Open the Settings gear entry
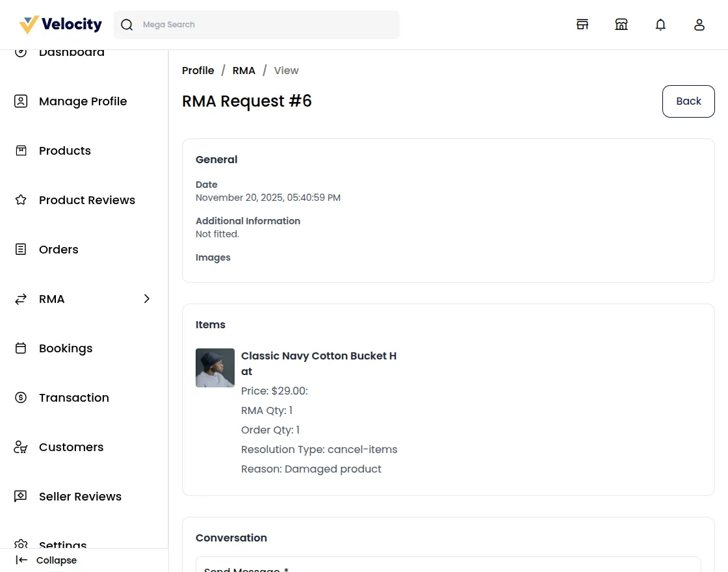The image size is (728, 572). pyautogui.click(x=21, y=545)
